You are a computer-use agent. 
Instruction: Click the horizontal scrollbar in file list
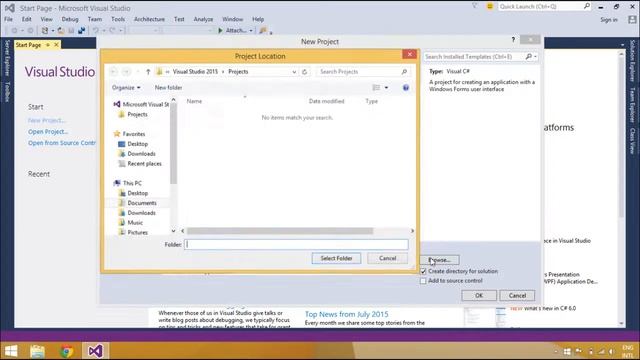click(280, 231)
